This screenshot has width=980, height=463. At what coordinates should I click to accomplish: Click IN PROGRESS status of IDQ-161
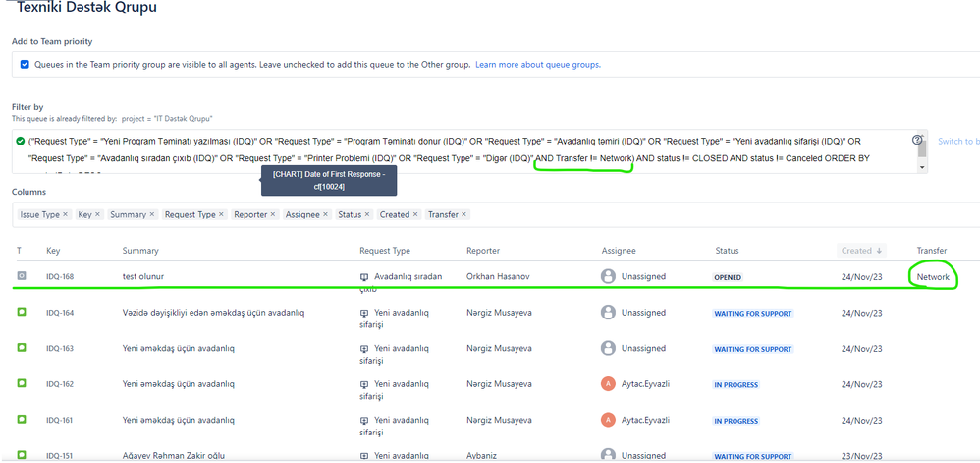736,421
